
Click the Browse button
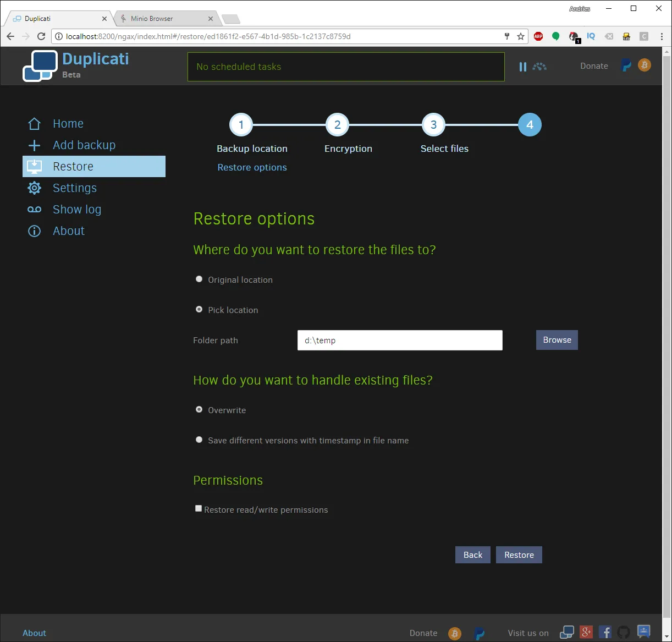point(557,340)
